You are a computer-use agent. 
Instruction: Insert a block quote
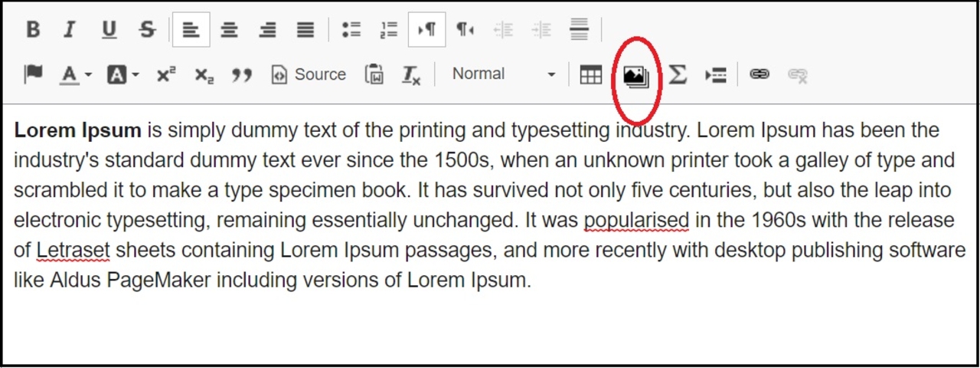242,75
